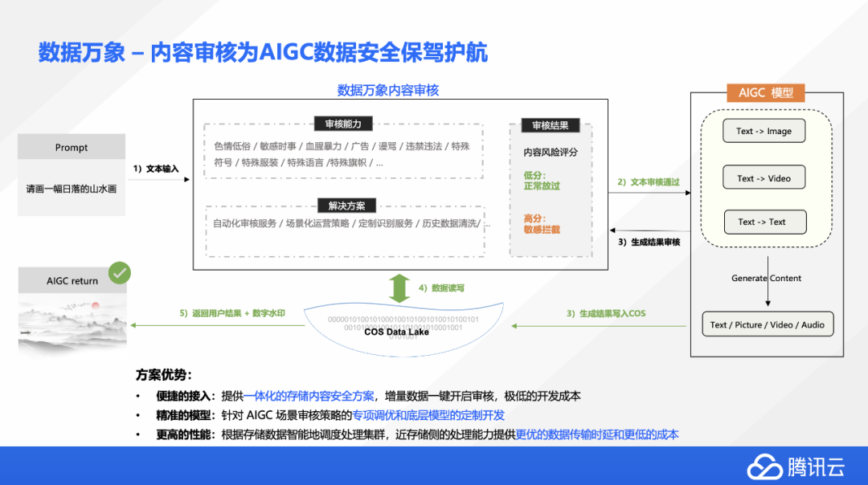Click the orange text 高分: 敏感拦截
Viewport: 868px width, 485px height.
coord(542,224)
